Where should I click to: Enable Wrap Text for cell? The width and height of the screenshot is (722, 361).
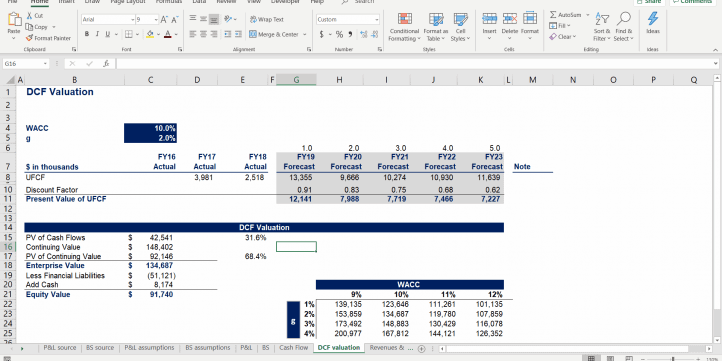pyautogui.click(x=267, y=19)
